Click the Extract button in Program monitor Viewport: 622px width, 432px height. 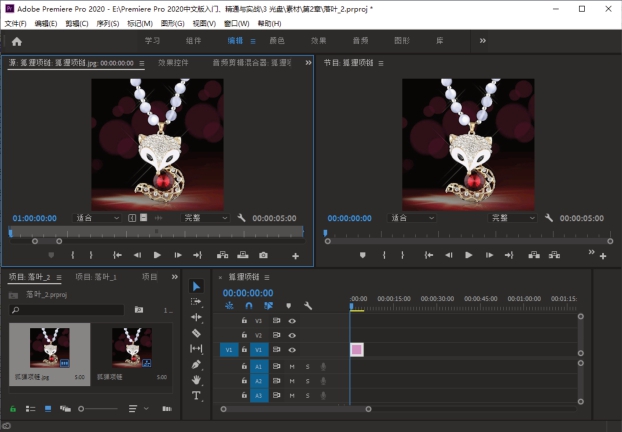pyautogui.click(x=554, y=255)
